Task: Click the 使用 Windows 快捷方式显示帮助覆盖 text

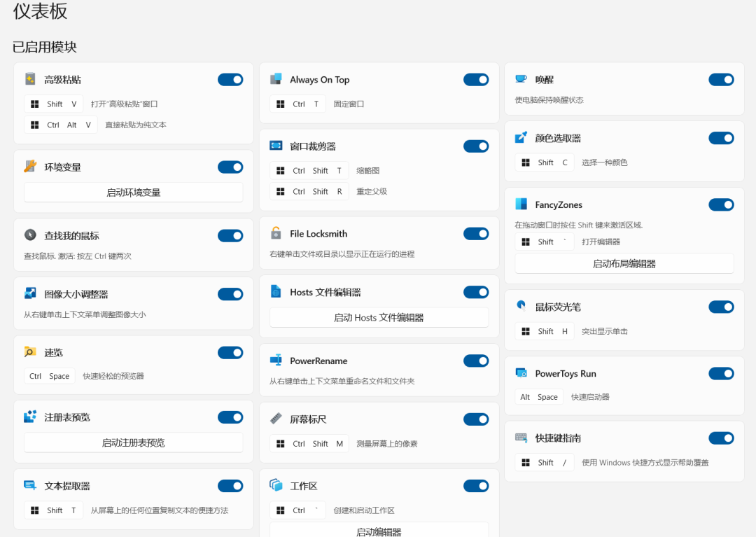Action: (645, 462)
